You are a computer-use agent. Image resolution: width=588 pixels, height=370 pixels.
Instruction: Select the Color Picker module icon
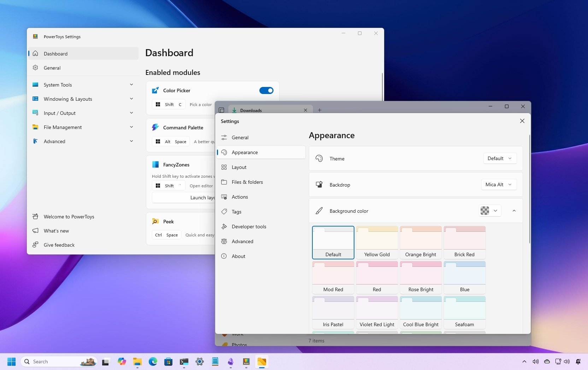tap(155, 90)
